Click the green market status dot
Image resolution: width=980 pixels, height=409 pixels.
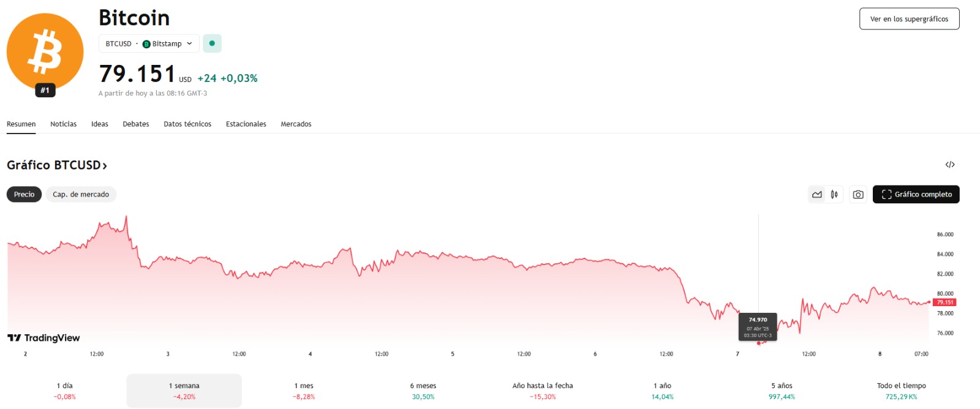click(x=212, y=43)
